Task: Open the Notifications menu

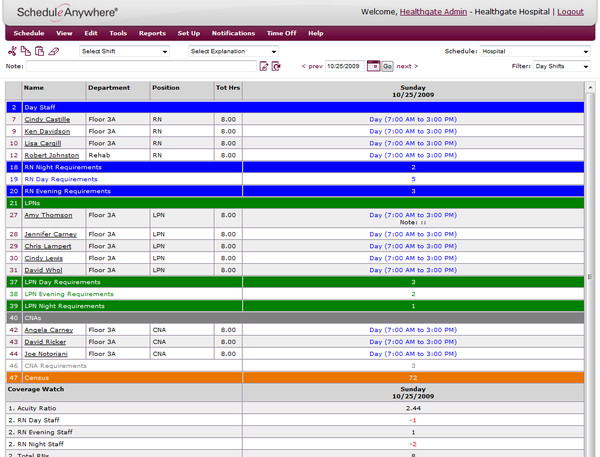Action: pos(233,33)
